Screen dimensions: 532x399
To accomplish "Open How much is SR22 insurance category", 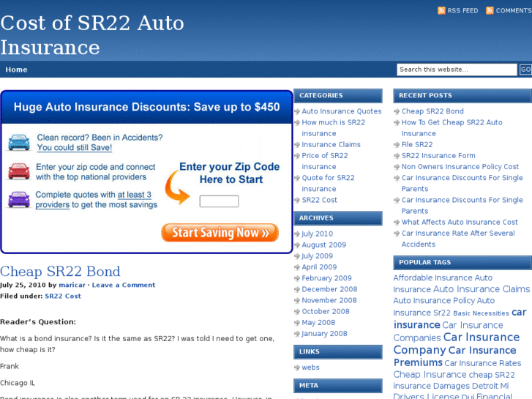I will pos(334,127).
